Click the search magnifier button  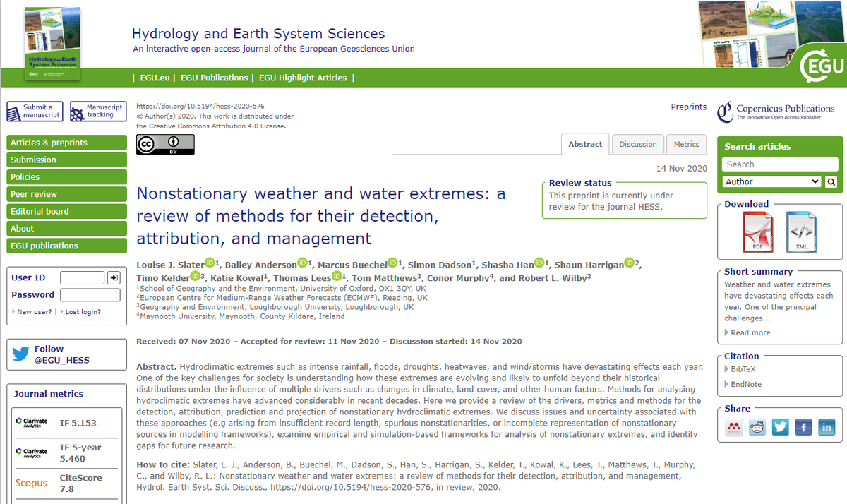click(x=831, y=182)
